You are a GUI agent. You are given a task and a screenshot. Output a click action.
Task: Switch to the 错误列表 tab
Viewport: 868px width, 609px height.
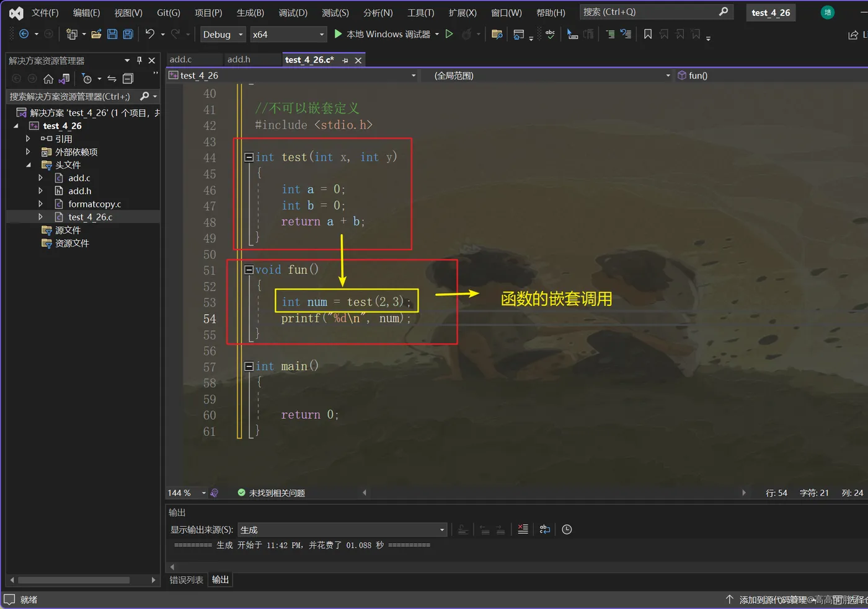click(187, 580)
